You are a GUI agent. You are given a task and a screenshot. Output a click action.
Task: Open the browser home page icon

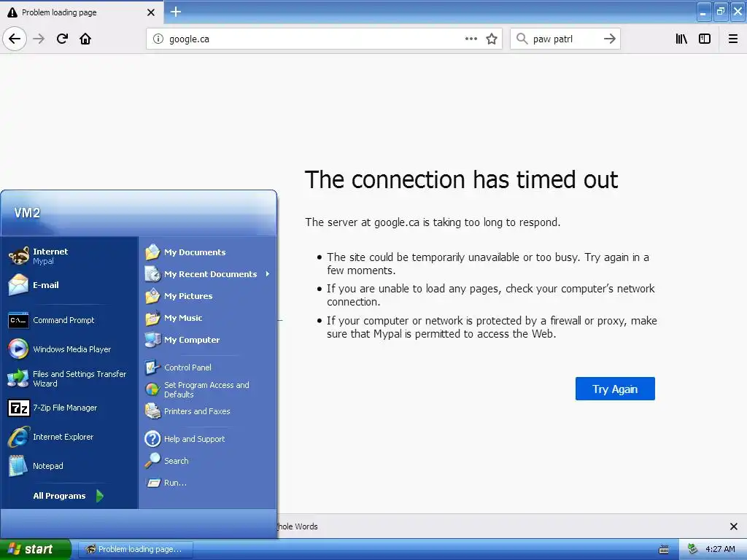point(85,39)
